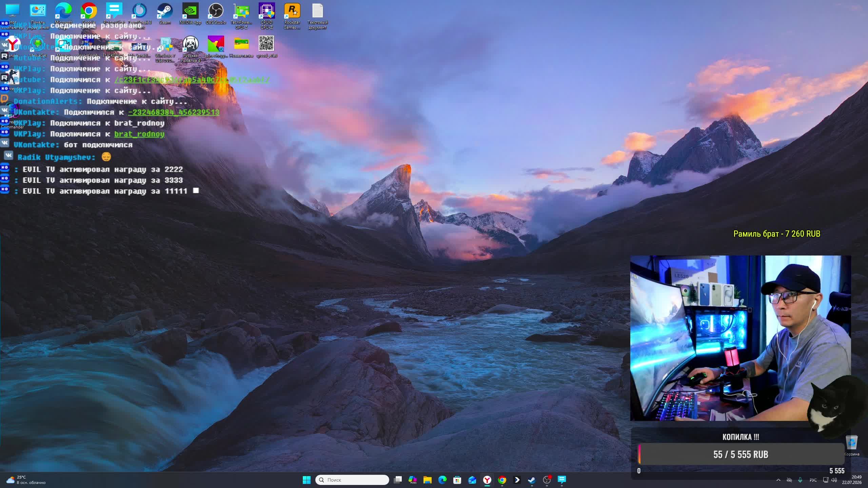Open File Explorer from the taskbar
The height and width of the screenshot is (488, 868).
pyautogui.click(x=428, y=480)
